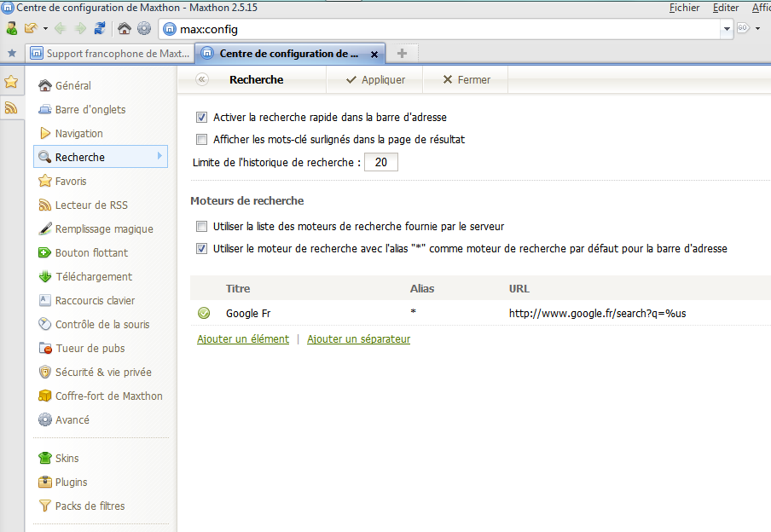Open the Editer menu

[x=725, y=8]
